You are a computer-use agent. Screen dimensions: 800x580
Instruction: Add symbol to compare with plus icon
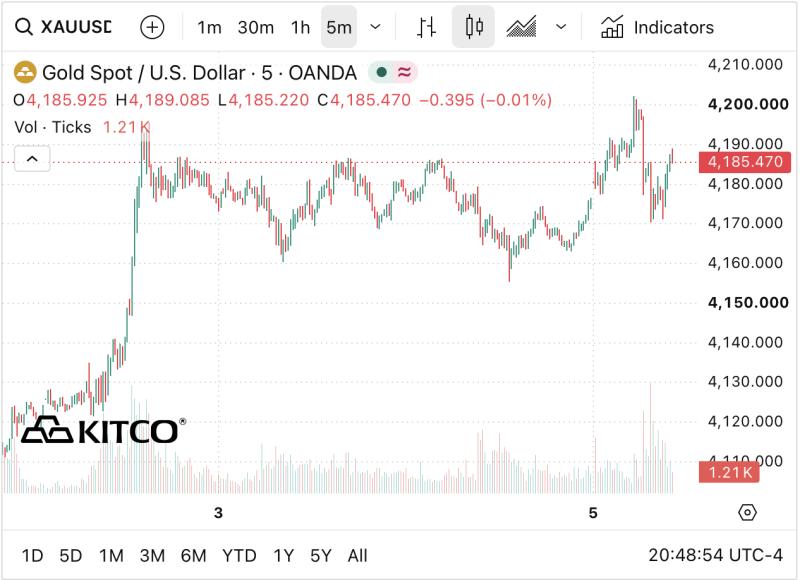[x=152, y=27]
